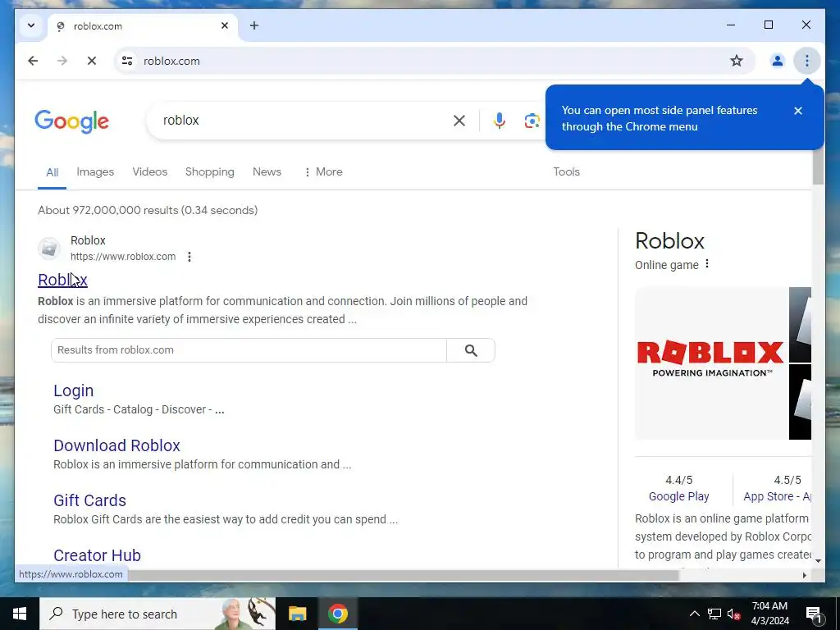
Task: Click the 'About 972,000,000 results' text
Action: coord(148,210)
